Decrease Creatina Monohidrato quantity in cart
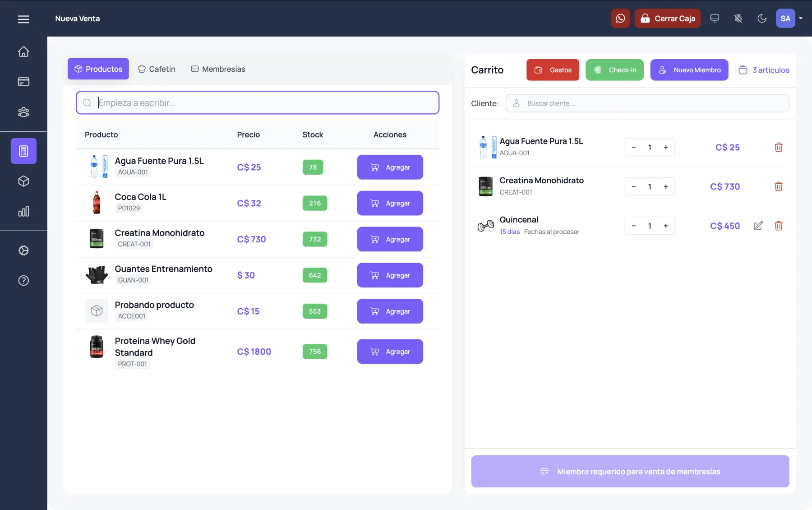 tap(633, 186)
